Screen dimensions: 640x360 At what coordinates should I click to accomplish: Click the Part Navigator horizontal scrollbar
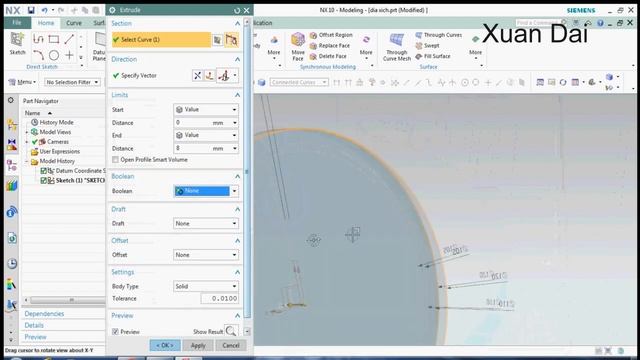click(67, 300)
